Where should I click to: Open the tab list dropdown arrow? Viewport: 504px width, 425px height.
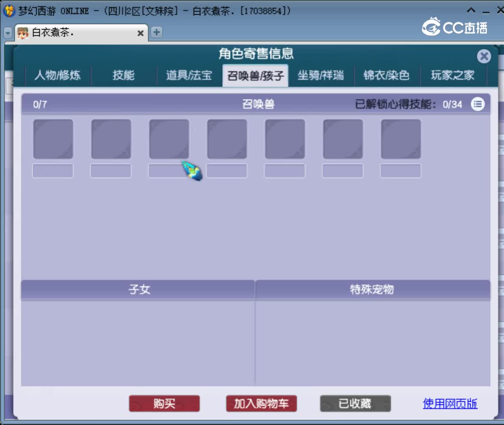8,33
